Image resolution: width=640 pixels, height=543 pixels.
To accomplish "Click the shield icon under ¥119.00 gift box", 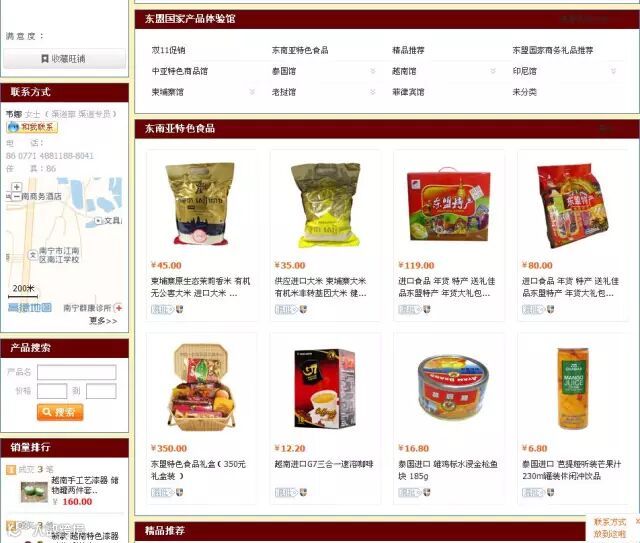I will pyautogui.click(x=427, y=309).
